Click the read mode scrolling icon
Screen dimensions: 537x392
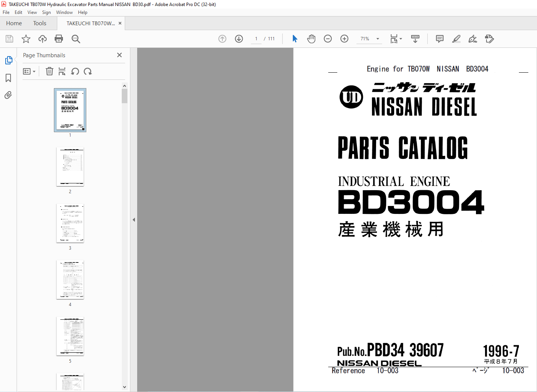tap(415, 39)
